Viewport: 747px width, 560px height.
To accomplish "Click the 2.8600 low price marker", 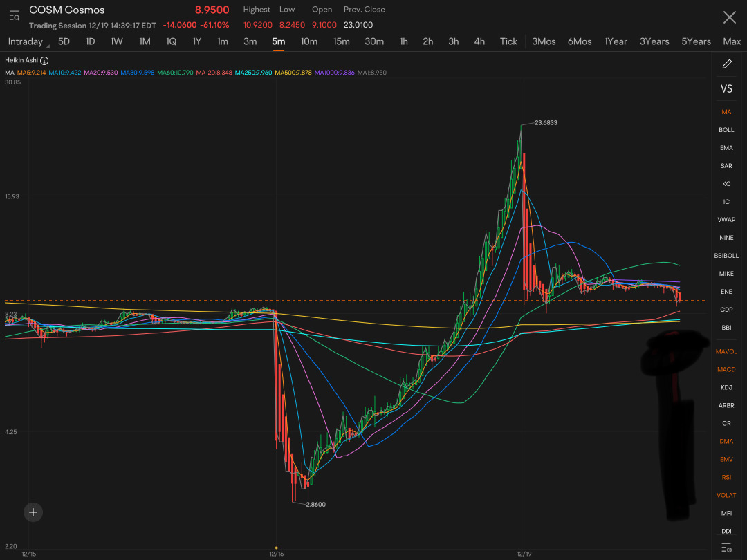I will tap(316, 504).
